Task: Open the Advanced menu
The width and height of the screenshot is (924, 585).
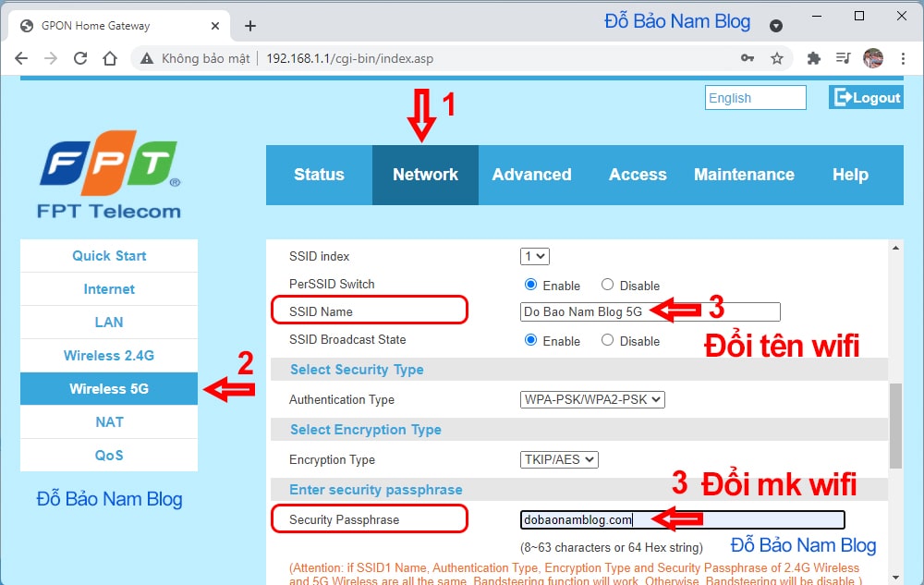Action: click(x=531, y=175)
